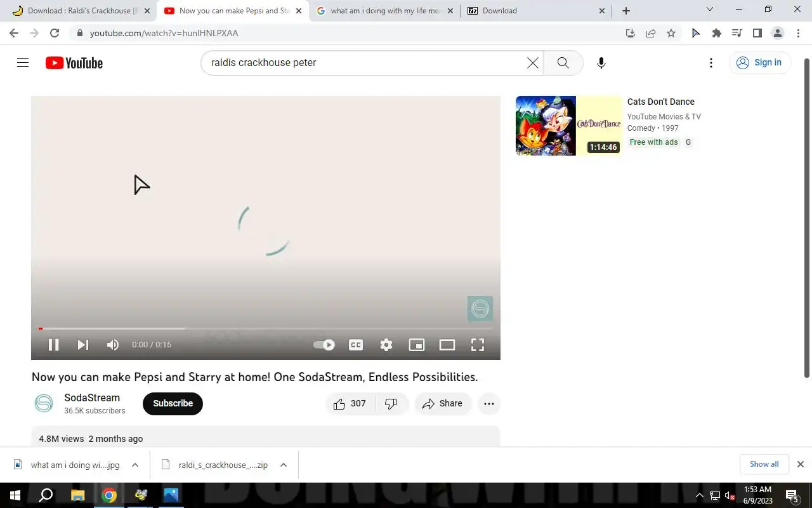Expand description showing 4.8M views
The width and height of the screenshot is (812, 508).
click(x=266, y=438)
